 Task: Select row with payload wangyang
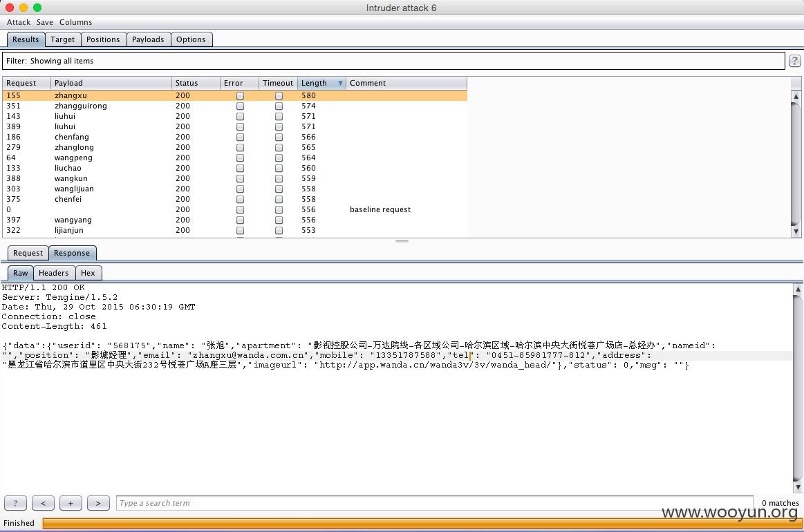point(235,220)
